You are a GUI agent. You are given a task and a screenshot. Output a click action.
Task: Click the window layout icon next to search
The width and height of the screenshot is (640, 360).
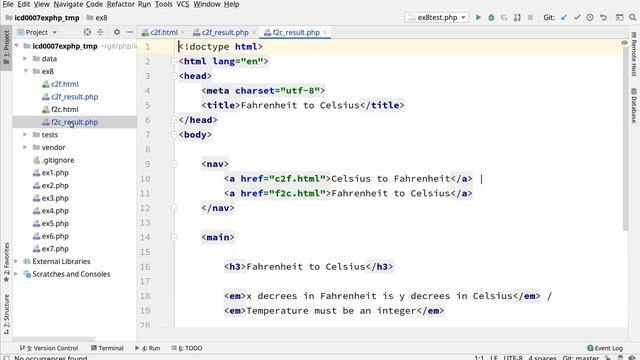point(619,18)
